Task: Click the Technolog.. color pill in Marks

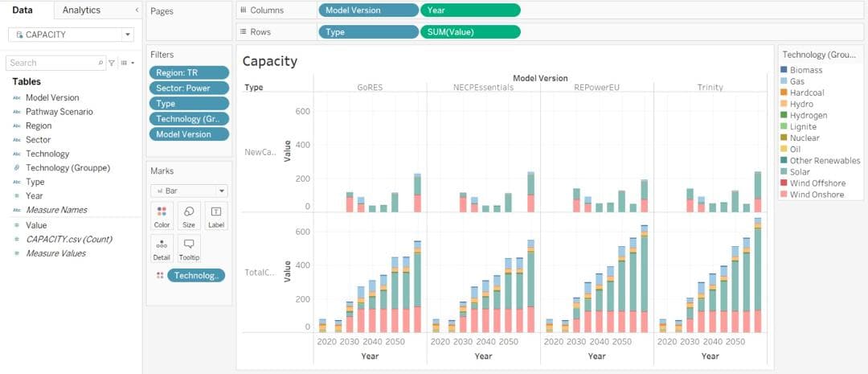Action: 196,275
